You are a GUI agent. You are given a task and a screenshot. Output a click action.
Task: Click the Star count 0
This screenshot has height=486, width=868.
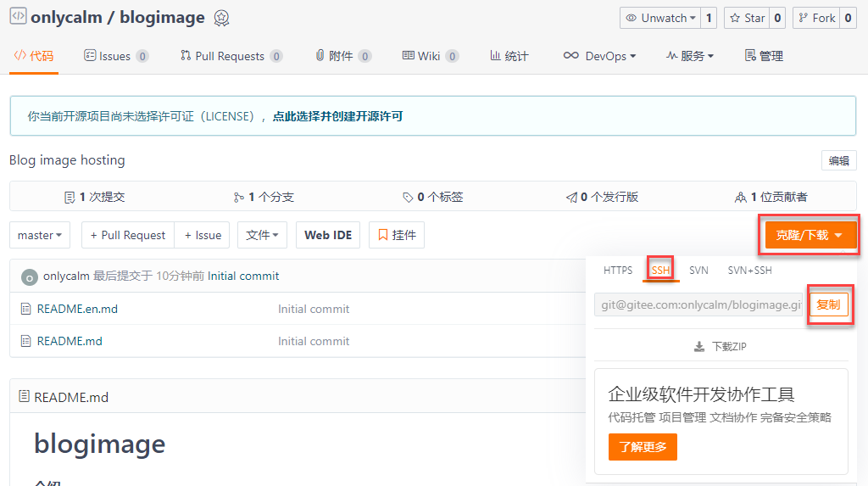[778, 19]
